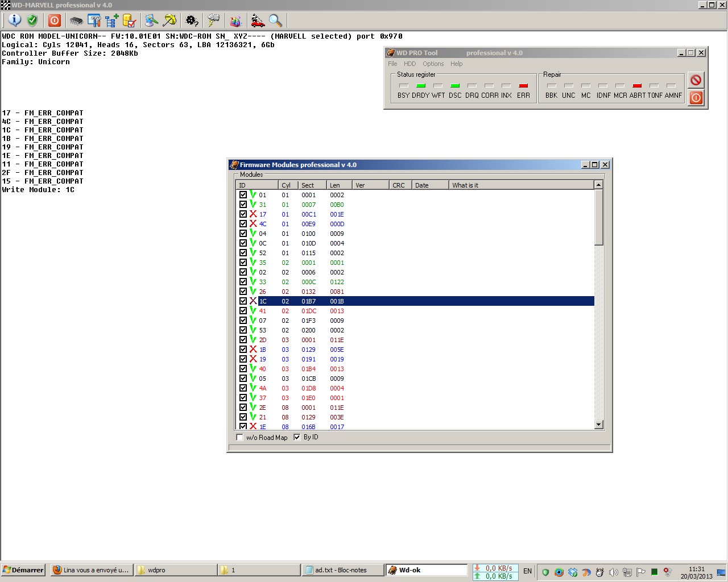
Task: Click the green shield tray icon
Action: tap(545, 572)
